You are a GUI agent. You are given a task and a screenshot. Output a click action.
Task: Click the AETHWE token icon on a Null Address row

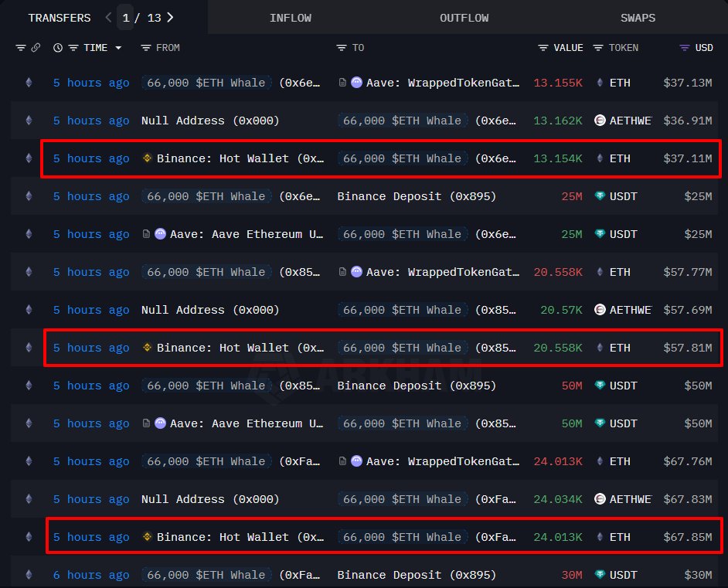point(598,121)
